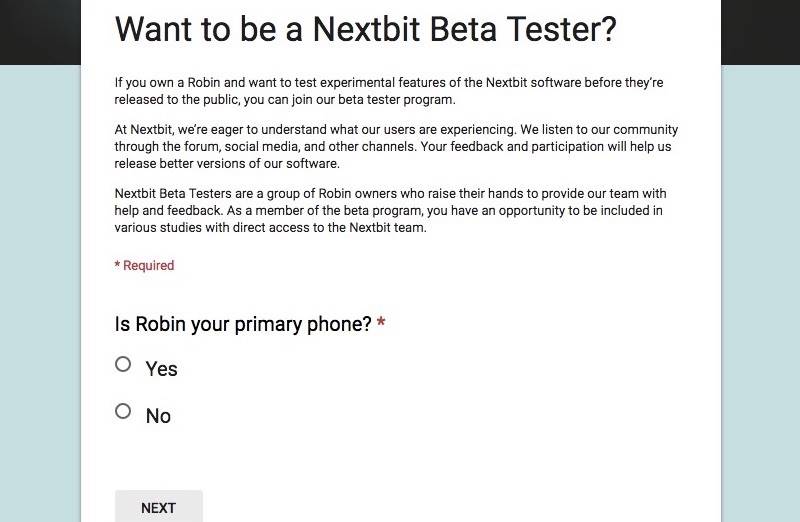Click the red asterisk beside the question
This screenshot has height=522, width=800.
381,323
